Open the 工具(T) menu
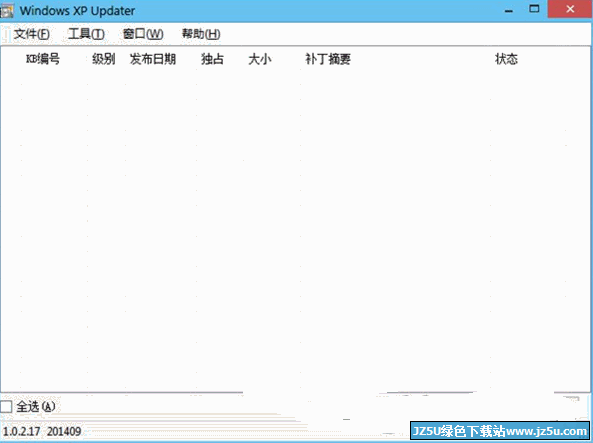 coord(86,34)
